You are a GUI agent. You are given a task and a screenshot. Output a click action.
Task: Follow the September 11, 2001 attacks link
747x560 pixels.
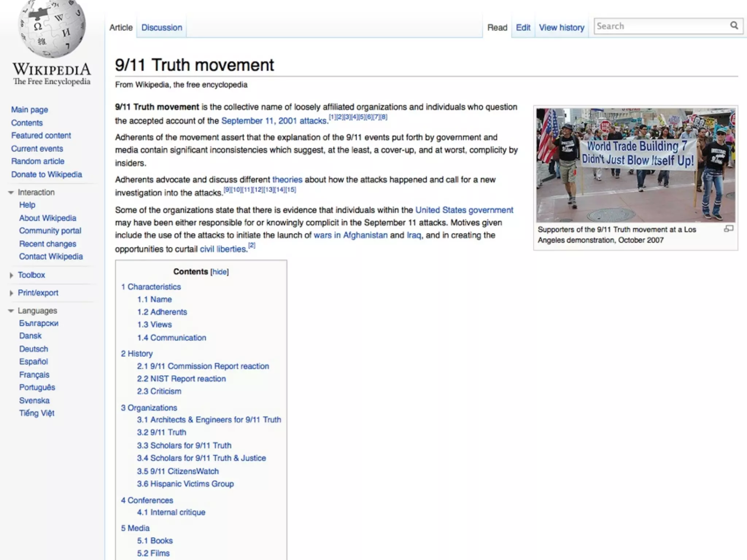(274, 121)
